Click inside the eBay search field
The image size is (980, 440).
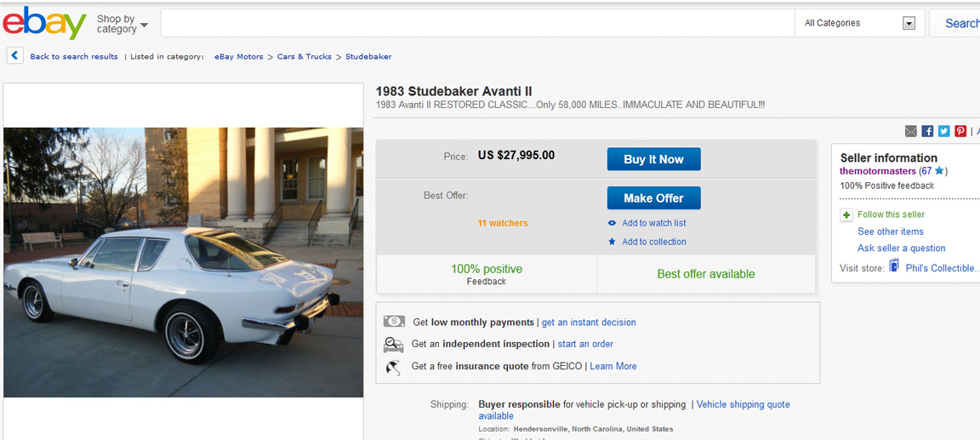(476, 23)
